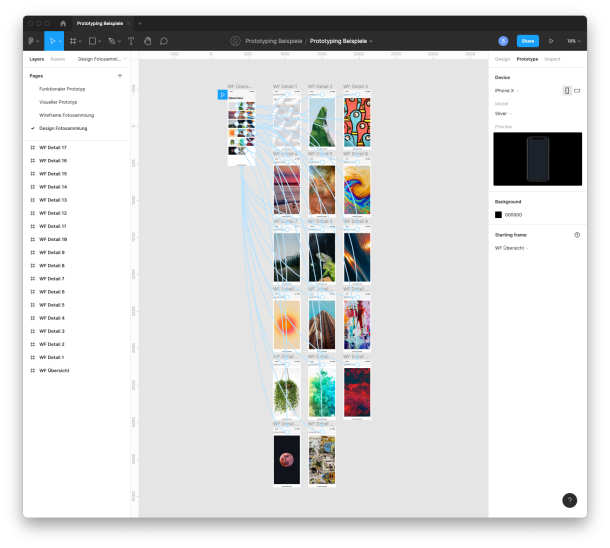The image size is (610, 548).
Task: Select the Rectangle shape tool
Action: (92, 41)
